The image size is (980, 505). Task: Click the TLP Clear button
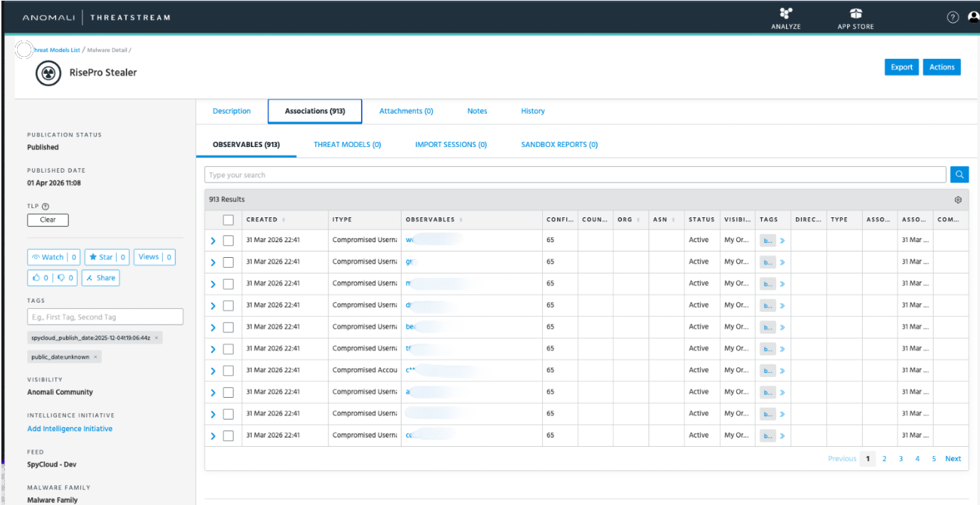[48, 219]
